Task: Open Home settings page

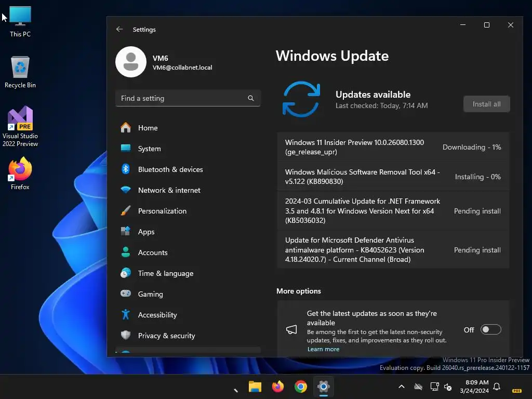Action: tap(188, 128)
